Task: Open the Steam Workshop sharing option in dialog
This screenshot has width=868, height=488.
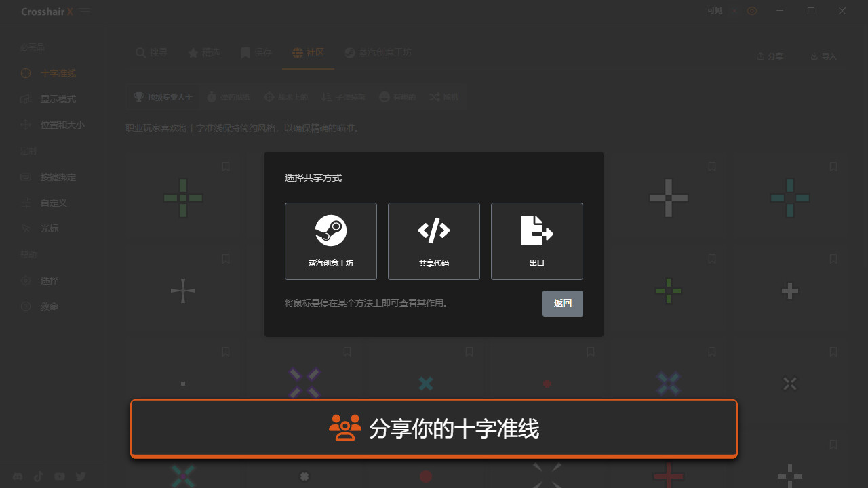Action: point(330,241)
